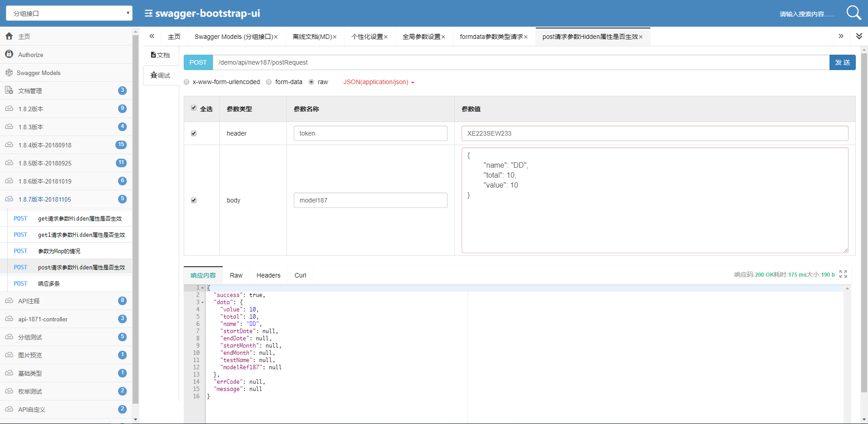Open the 调试 debug side tab
This screenshot has width=868, height=424.
(x=161, y=75)
